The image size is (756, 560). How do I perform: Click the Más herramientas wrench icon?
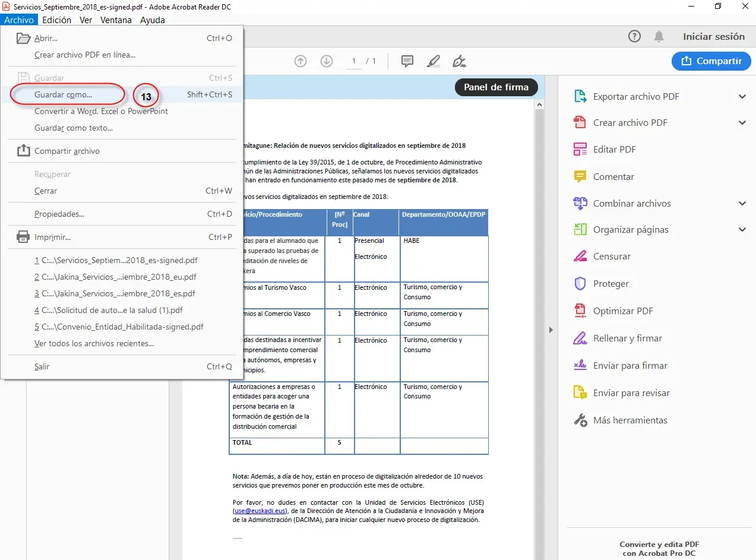click(580, 420)
